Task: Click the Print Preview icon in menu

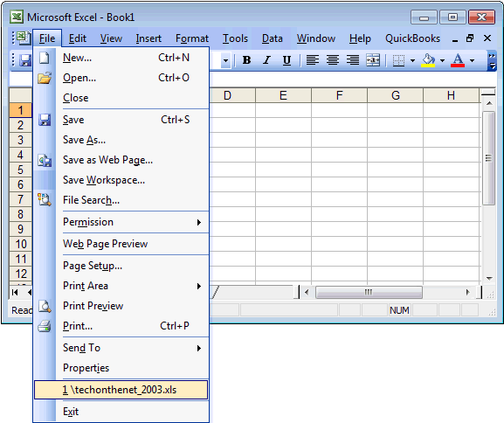Action: [45, 306]
